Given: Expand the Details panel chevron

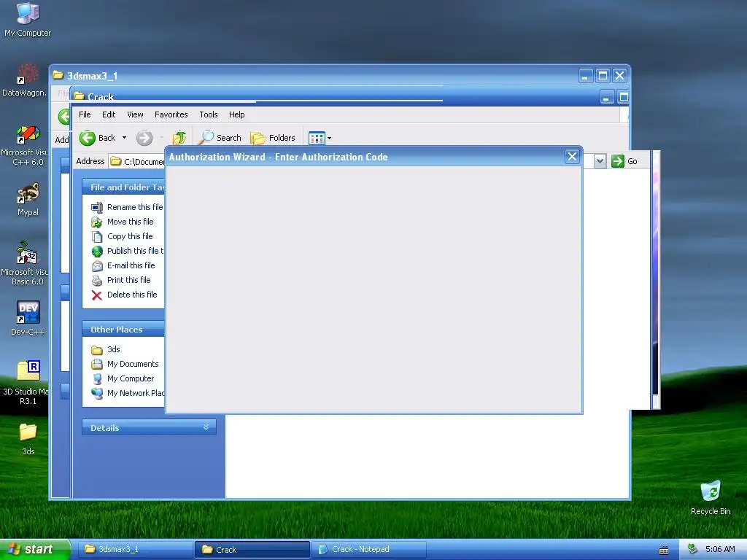Looking at the screenshot, I should pos(206,427).
